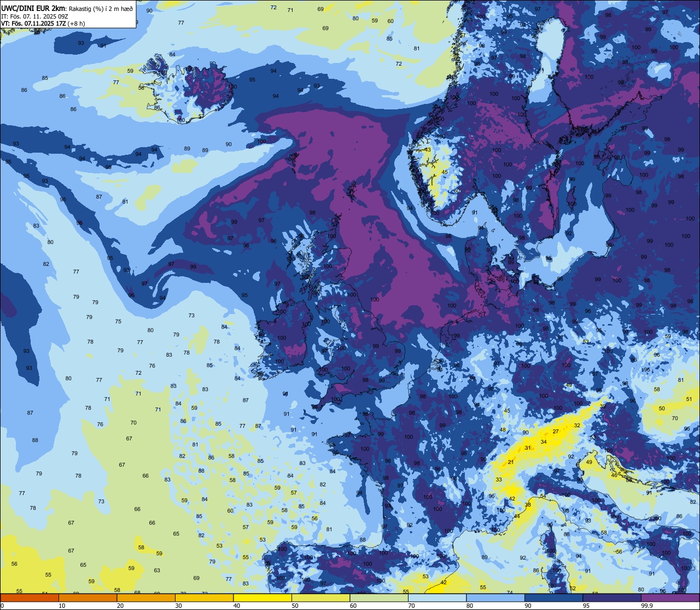This screenshot has width=700, height=610.
Task: Click the 'UWC/DINI EUR 2km' map title
Action: [33, 8]
